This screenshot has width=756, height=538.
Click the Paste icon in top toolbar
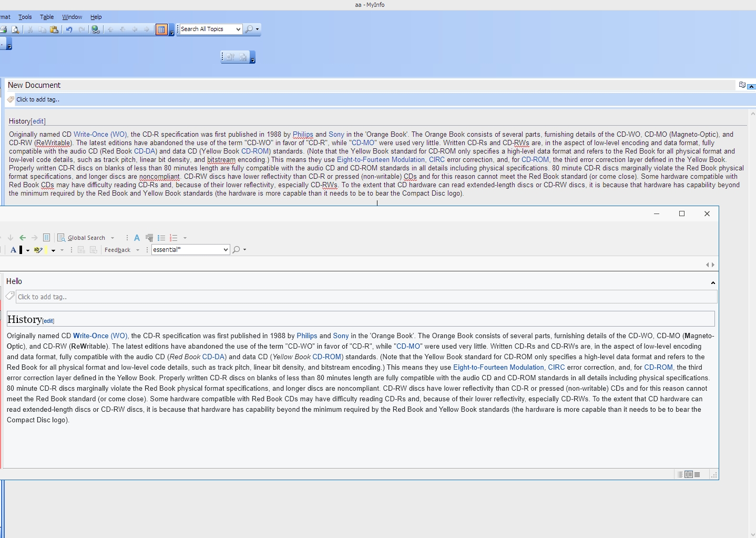coord(54,29)
